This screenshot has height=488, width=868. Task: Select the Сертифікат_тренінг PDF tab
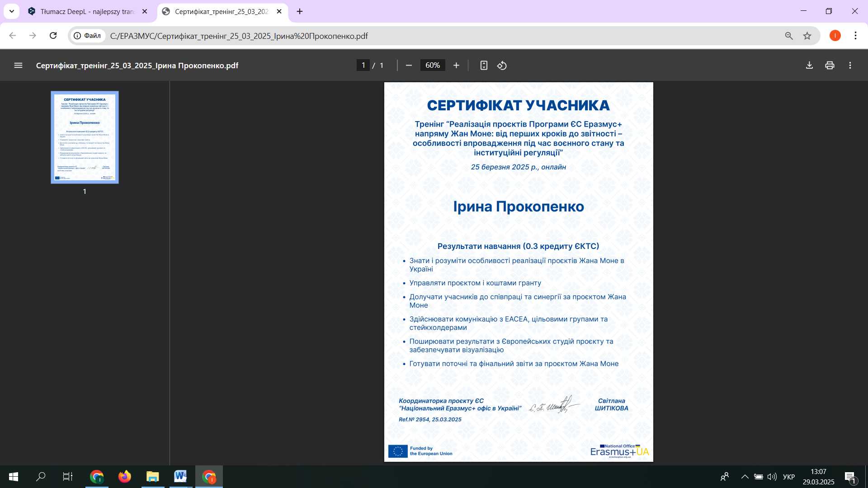click(222, 12)
